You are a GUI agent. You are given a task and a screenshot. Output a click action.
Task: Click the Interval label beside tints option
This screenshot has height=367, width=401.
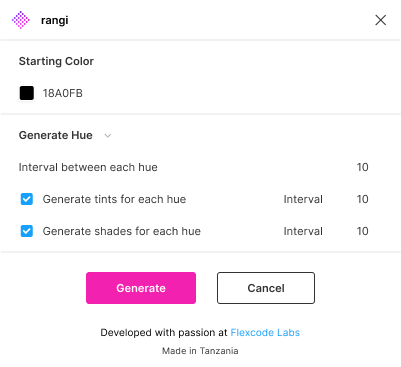click(x=303, y=199)
